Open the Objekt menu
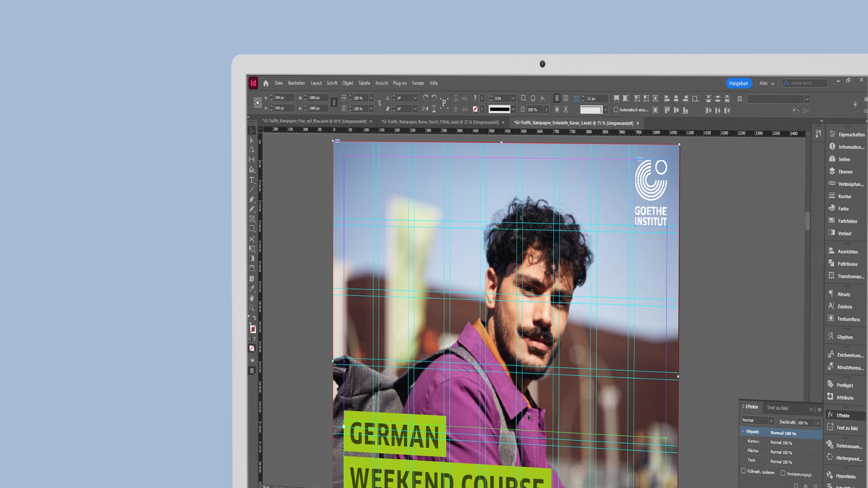 click(348, 83)
